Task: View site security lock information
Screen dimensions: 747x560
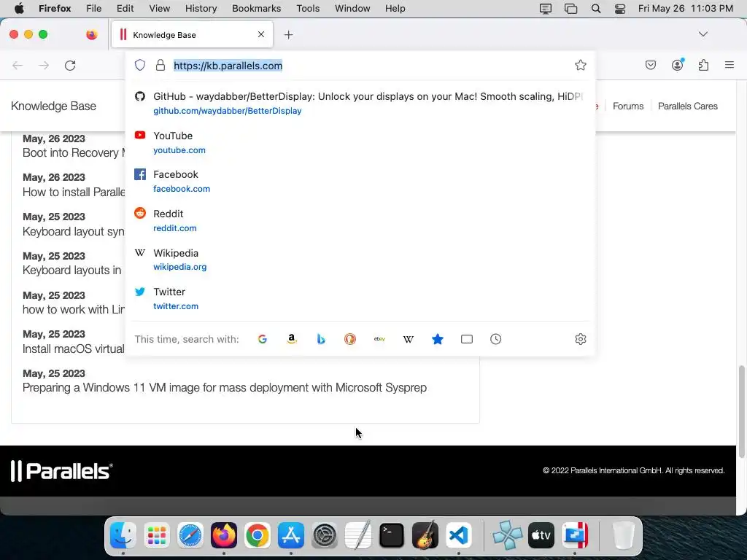Action: pyautogui.click(x=160, y=65)
